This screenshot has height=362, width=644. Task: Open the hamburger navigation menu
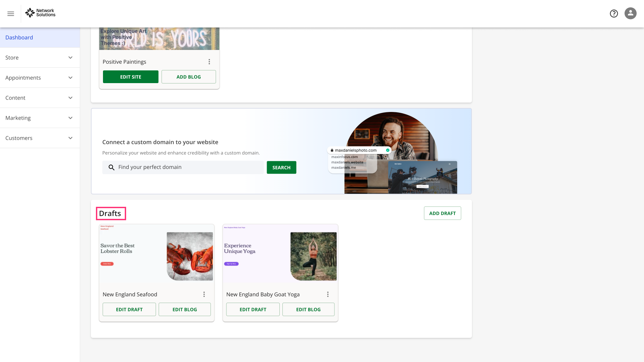click(x=11, y=14)
